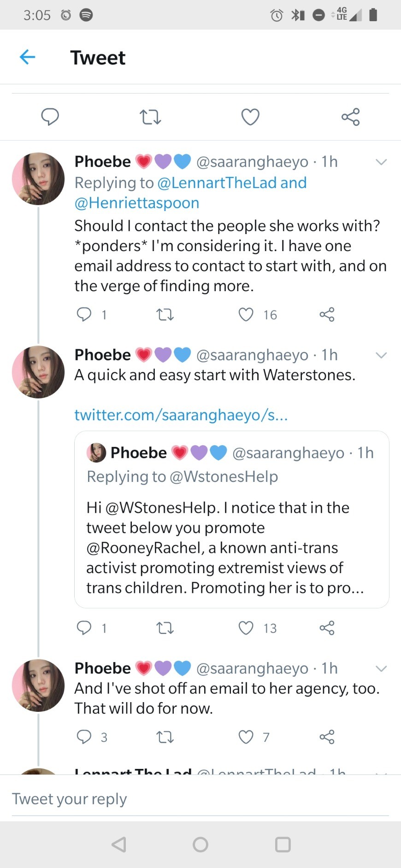Retweet the "Should I contact" tweet

click(165, 315)
